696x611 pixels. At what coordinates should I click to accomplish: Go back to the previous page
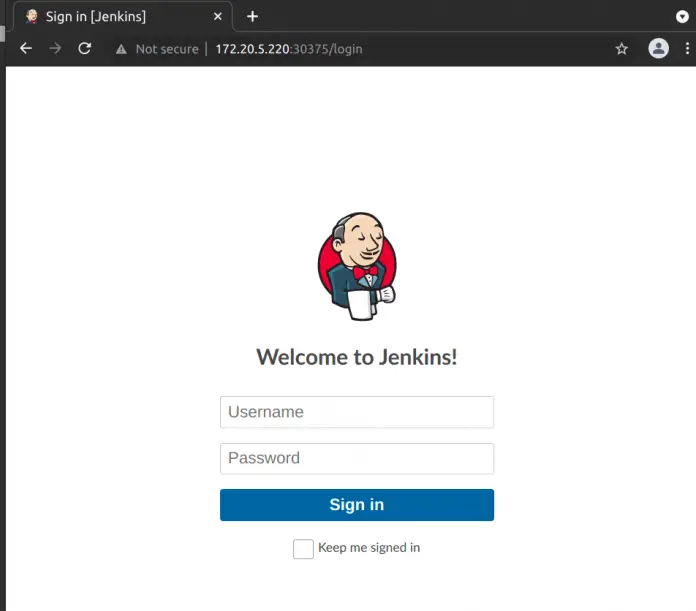pyautogui.click(x=26, y=48)
